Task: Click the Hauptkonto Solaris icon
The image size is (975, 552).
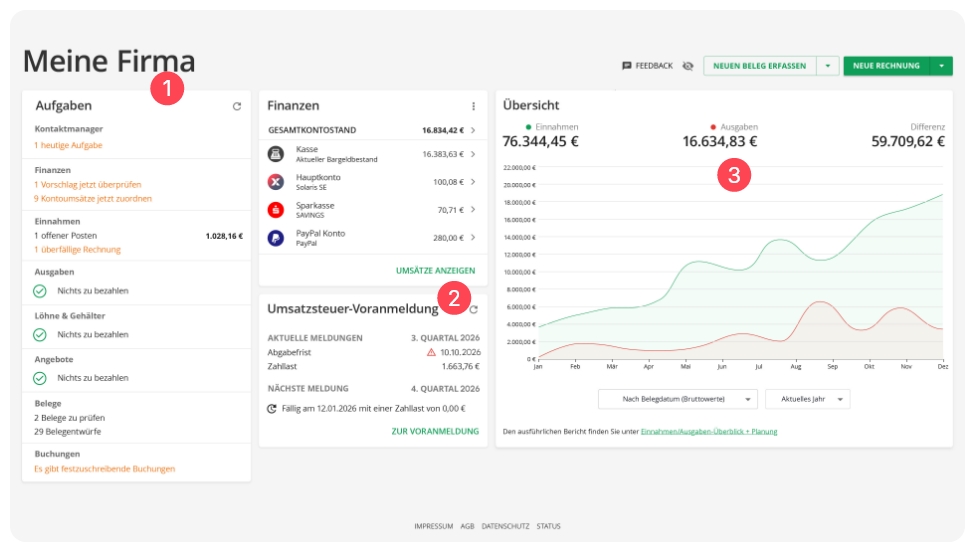Action: [x=276, y=182]
